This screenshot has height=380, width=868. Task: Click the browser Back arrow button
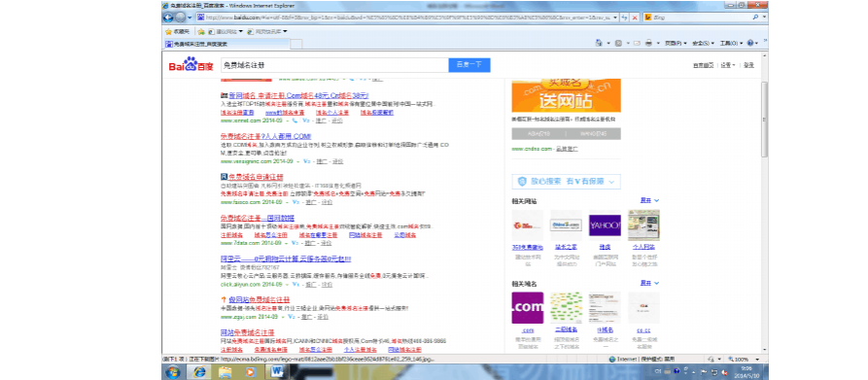tap(168, 17)
